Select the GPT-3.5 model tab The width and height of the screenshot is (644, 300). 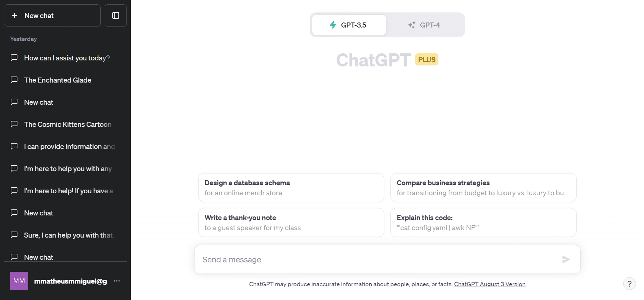(x=349, y=25)
